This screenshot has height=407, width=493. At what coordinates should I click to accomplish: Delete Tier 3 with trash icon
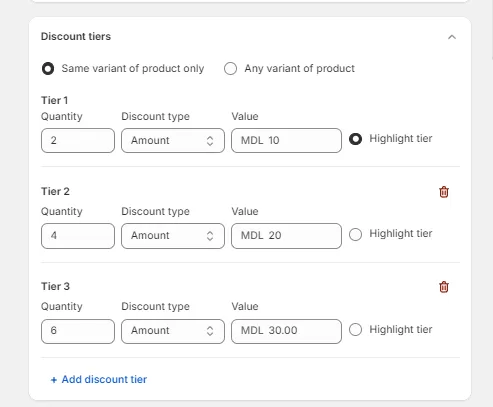444,287
